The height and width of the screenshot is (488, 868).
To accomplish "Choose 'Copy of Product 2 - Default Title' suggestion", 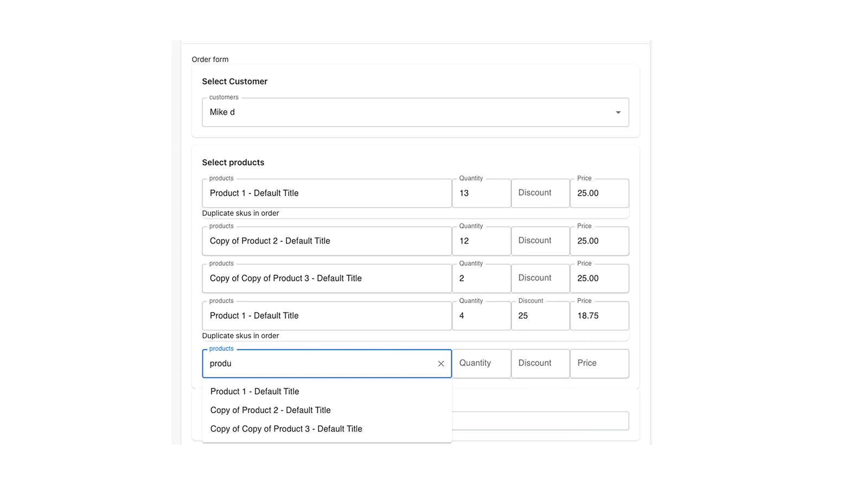I will tap(327, 410).
